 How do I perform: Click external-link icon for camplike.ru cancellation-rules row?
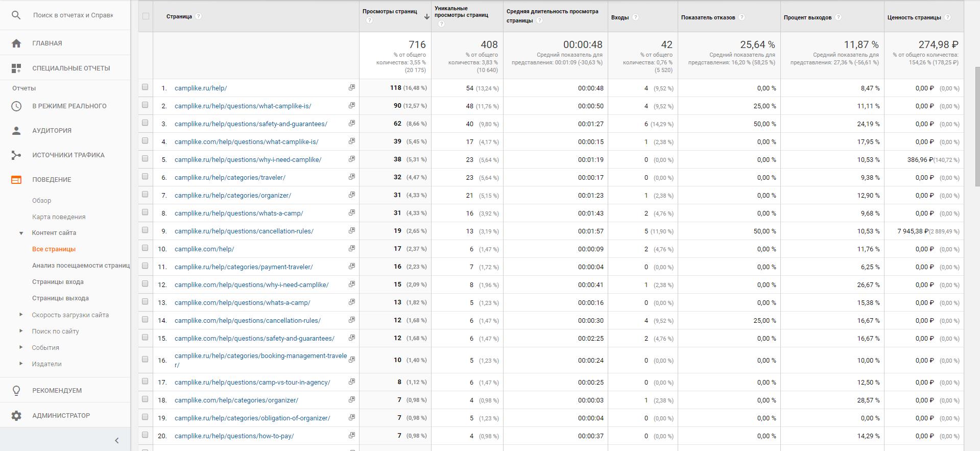click(x=352, y=231)
